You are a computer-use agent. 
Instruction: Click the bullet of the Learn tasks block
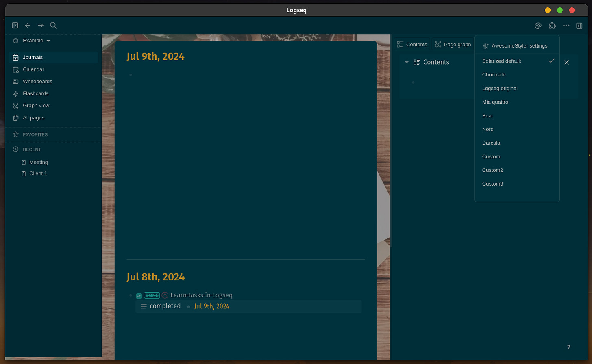click(x=131, y=295)
